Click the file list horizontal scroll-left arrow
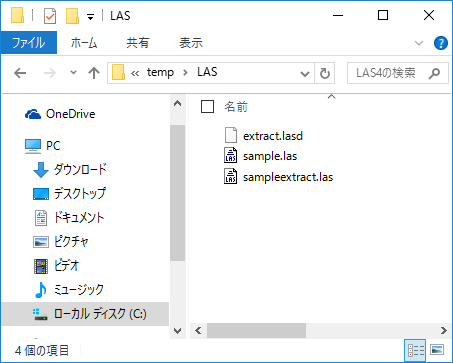The height and width of the screenshot is (363, 453). [198, 330]
